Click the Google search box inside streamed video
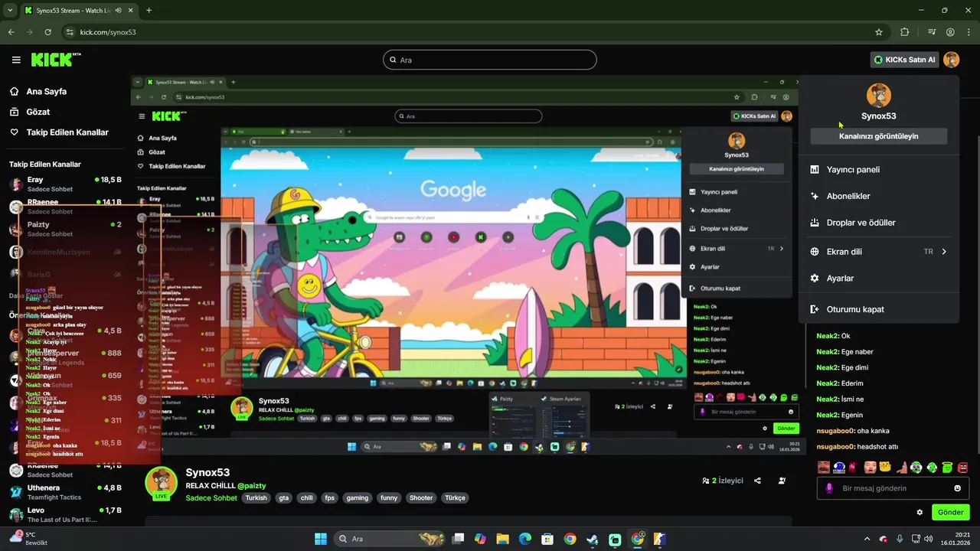 453,217
